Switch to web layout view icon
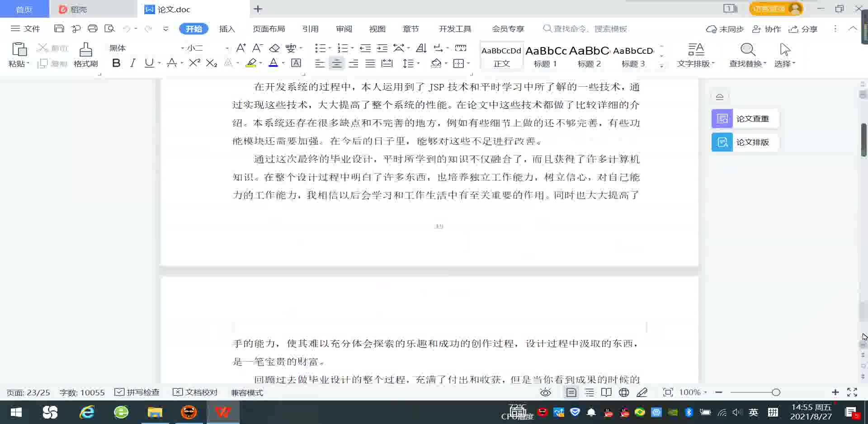This screenshot has height=424, width=868. (624, 392)
